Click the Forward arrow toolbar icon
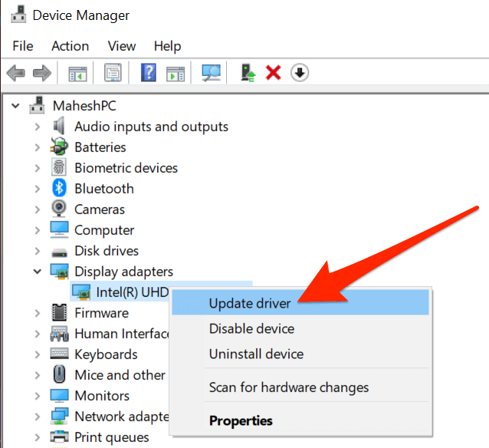The width and height of the screenshot is (489, 448). [x=42, y=73]
